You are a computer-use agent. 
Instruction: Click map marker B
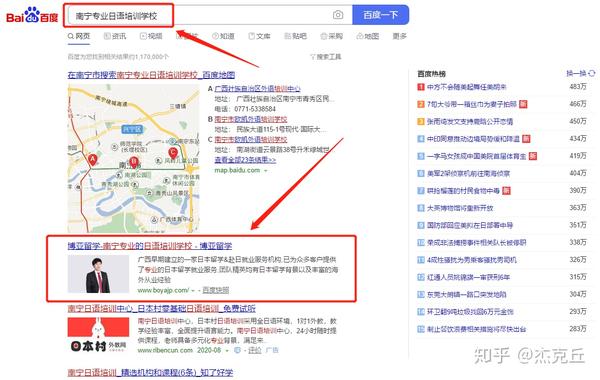(133, 163)
